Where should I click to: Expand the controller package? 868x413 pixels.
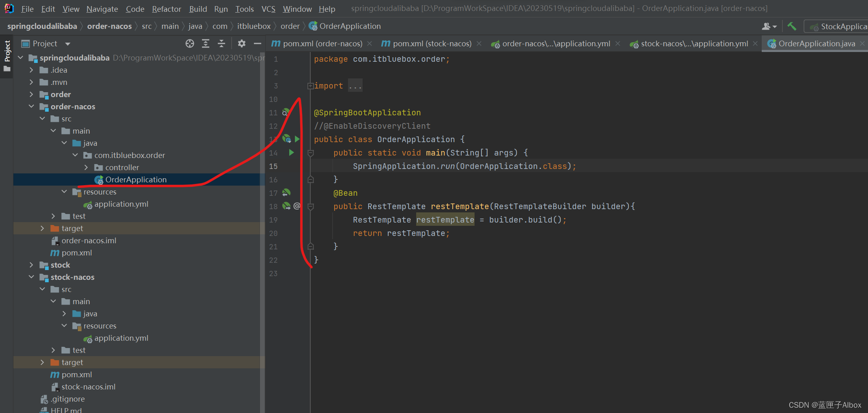[86, 167]
